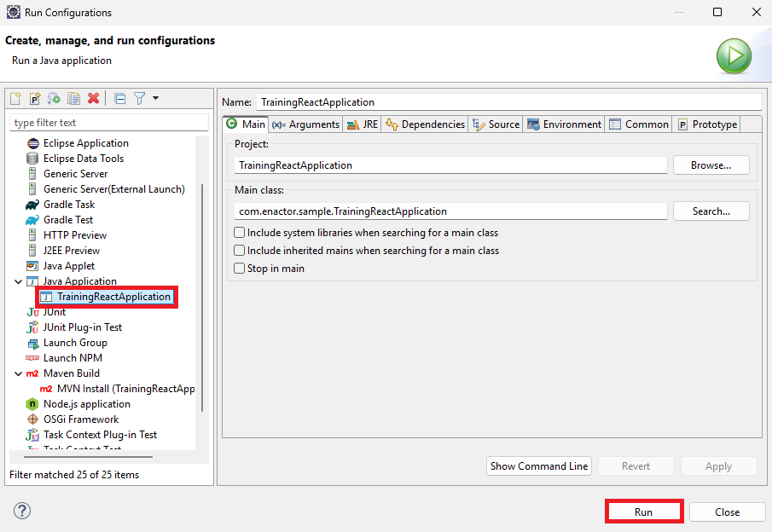The image size is (772, 532).
Task: Delete the selected launch configuration
Action: [x=94, y=98]
